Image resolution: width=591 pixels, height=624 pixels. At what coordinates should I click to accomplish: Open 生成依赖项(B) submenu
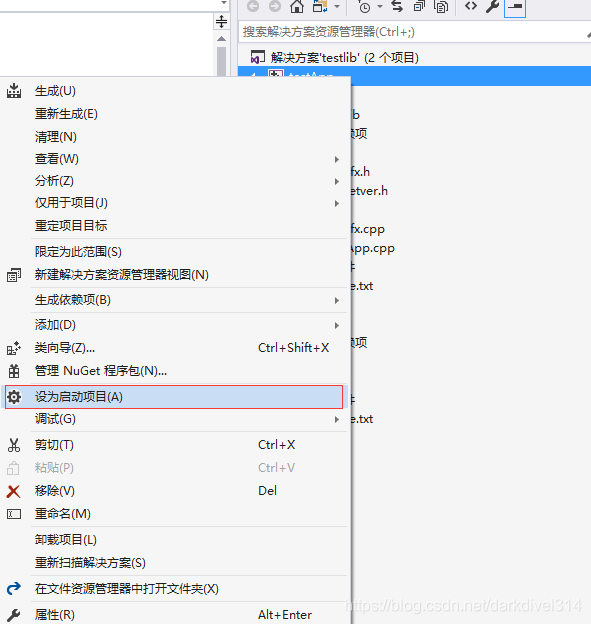175,300
